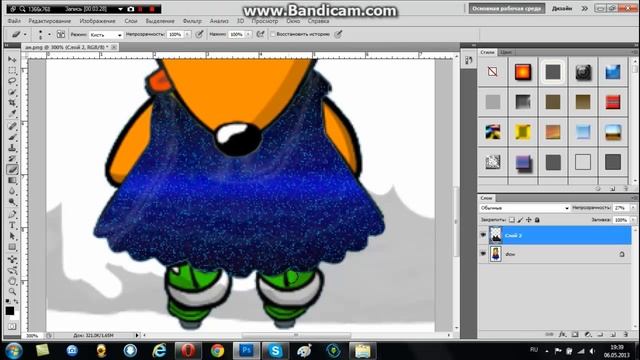
Task: Select the Brush tool
Action: (12, 137)
